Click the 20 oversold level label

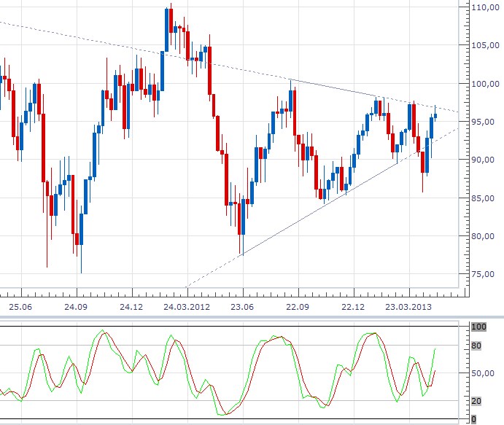click(x=474, y=400)
